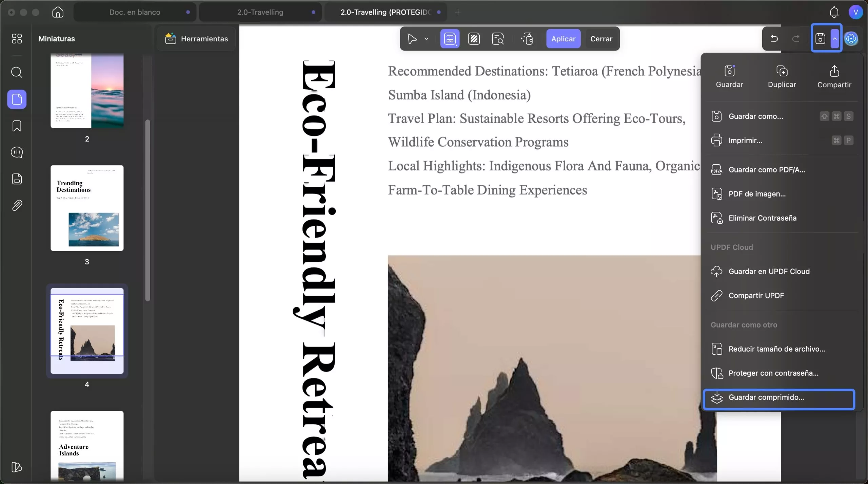
Task: Select Eliminar Contraseña option
Action: click(782, 218)
